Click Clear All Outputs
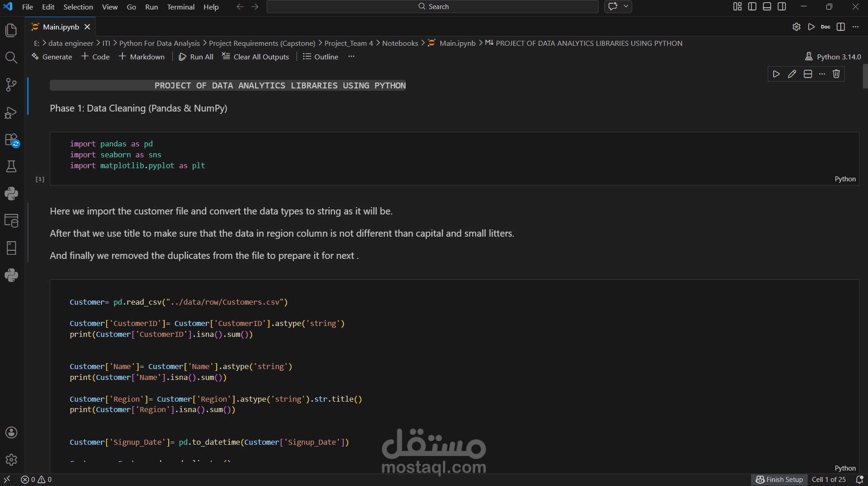This screenshot has width=868, height=486. (255, 57)
